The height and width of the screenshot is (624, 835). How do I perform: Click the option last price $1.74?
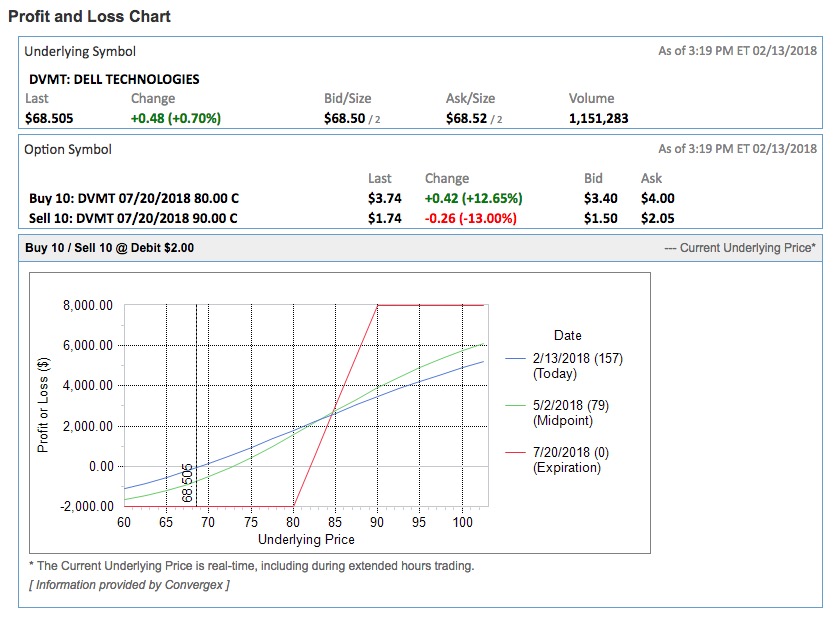click(x=384, y=218)
